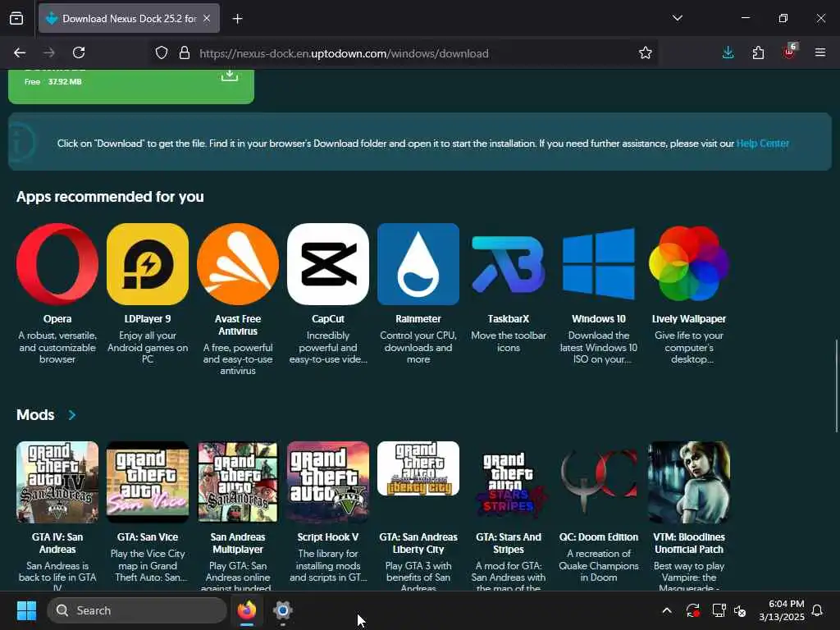840x630 pixels.
Task: Open the Opera title link
Action: click(57, 319)
